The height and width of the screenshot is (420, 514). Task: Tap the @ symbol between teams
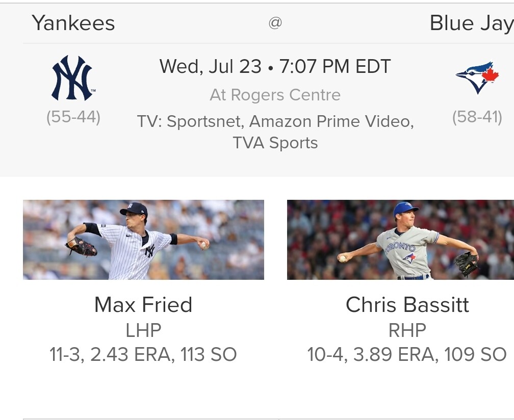(x=275, y=23)
